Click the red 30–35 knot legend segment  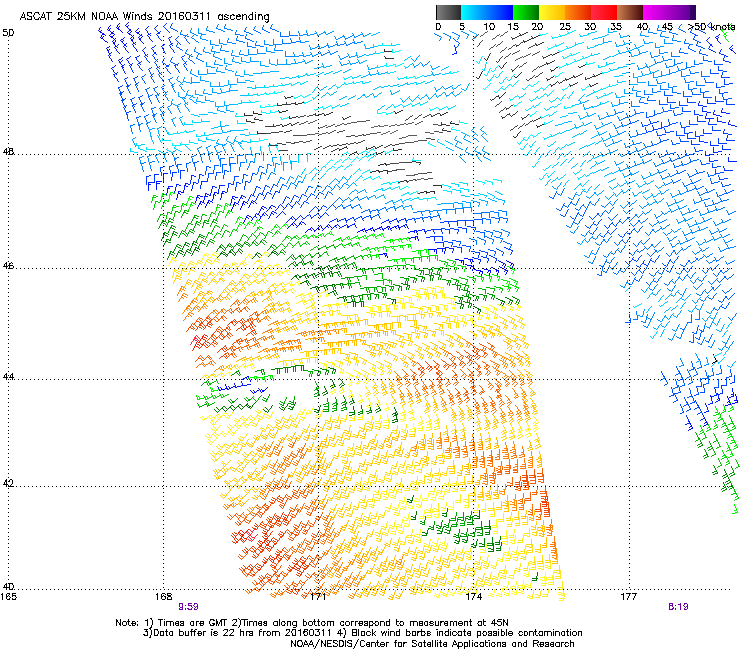click(604, 12)
